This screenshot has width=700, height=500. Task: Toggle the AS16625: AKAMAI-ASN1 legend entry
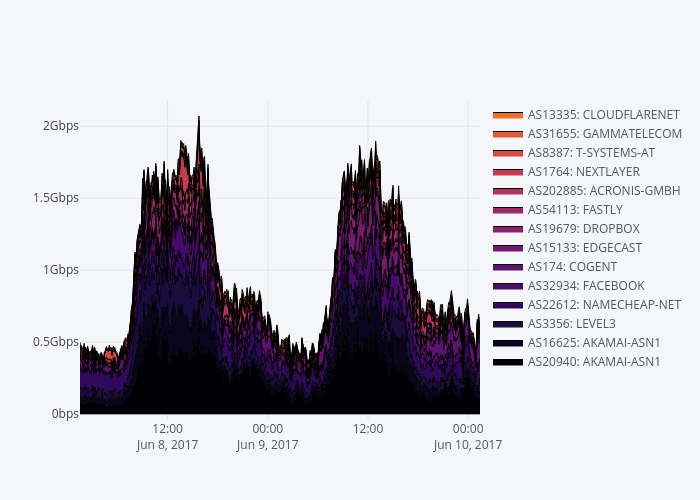coord(586,343)
